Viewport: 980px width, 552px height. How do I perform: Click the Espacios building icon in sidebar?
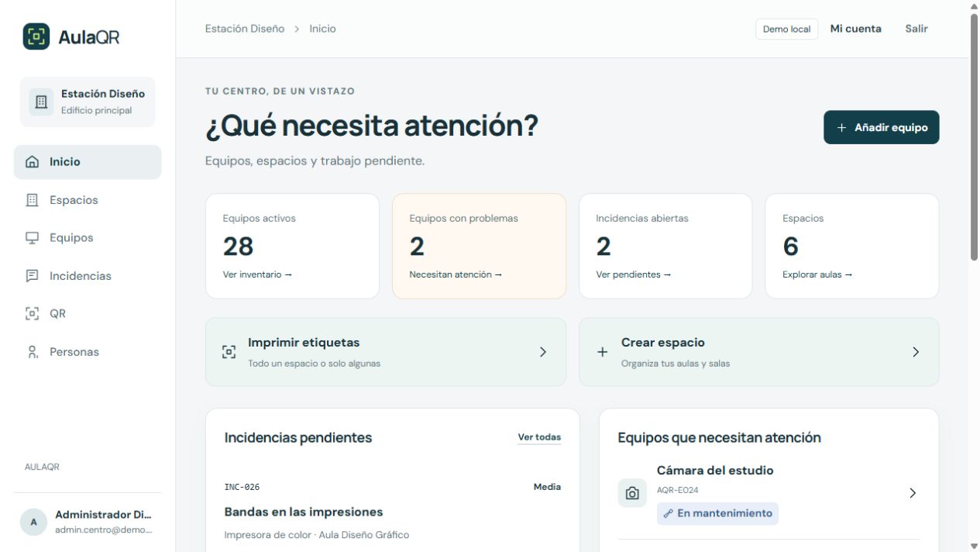pos(32,200)
